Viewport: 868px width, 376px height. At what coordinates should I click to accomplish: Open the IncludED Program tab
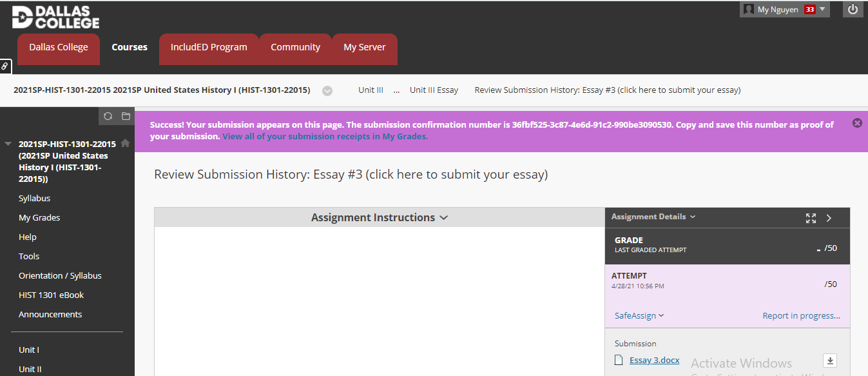pos(209,47)
